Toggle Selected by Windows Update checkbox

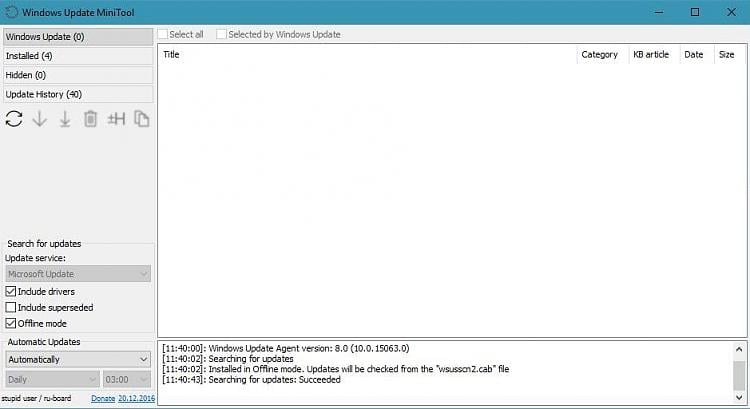pos(221,34)
